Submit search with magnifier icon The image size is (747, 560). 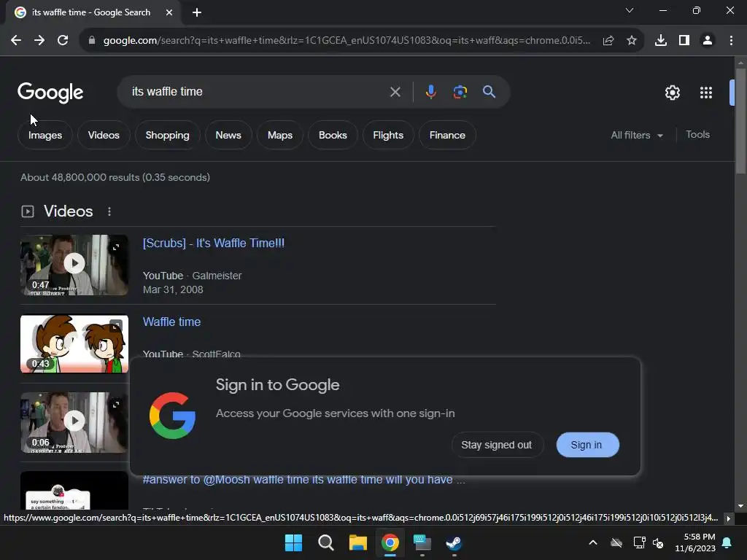489,92
